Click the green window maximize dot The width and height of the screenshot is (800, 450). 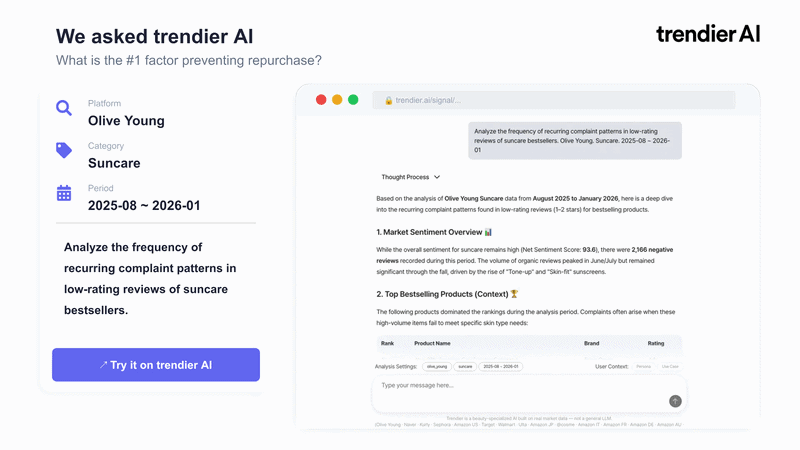tap(353, 100)
